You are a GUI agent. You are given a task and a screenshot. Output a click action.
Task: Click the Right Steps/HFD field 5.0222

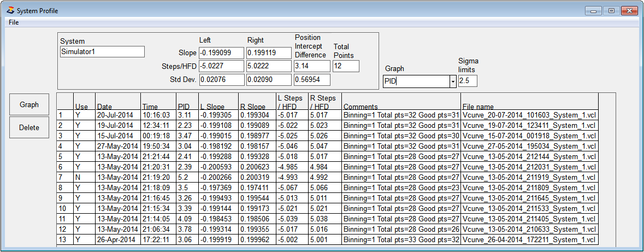point(269,66)
